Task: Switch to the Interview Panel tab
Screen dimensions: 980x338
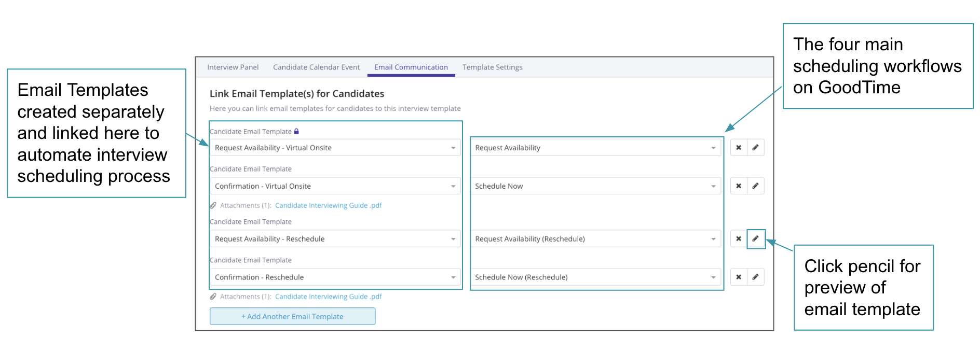Action: click(x=233, y=67)
